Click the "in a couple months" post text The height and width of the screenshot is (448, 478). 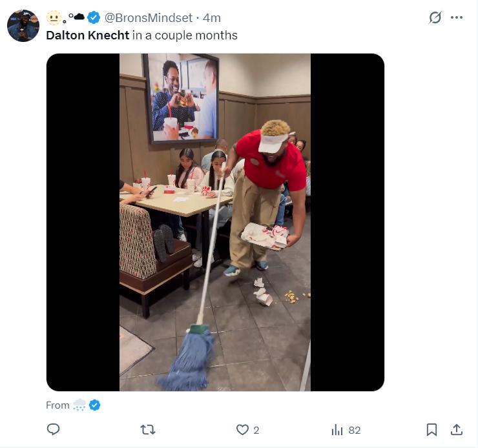point(185,36)
